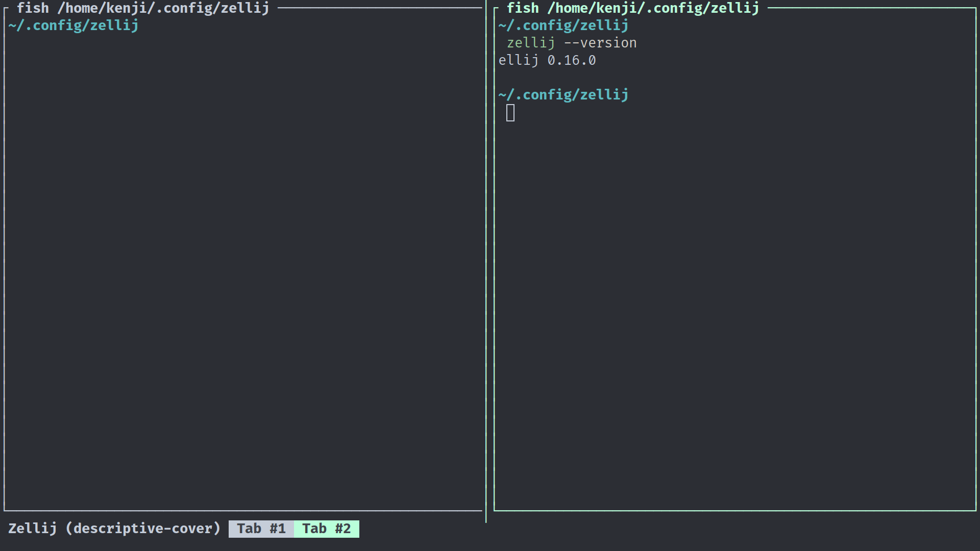This screenshot has height=551, width=980.
Task: Switch to Tab #1
Action: click(x=261, y=529)
